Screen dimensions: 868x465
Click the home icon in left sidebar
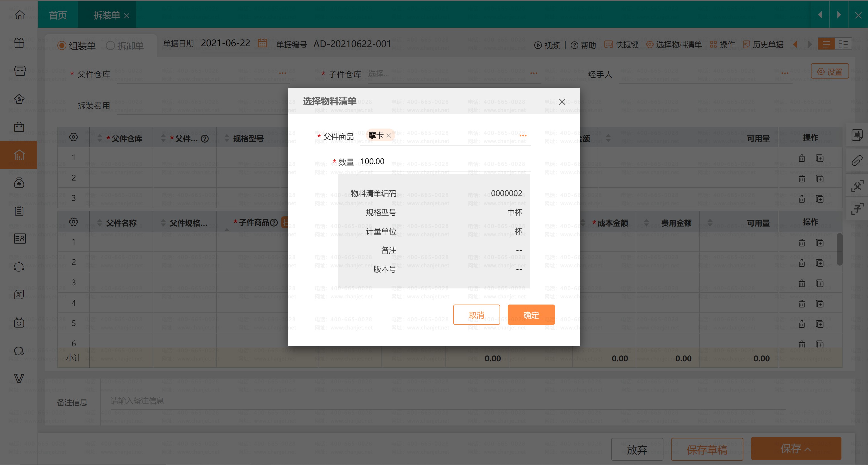coord(19,15)
